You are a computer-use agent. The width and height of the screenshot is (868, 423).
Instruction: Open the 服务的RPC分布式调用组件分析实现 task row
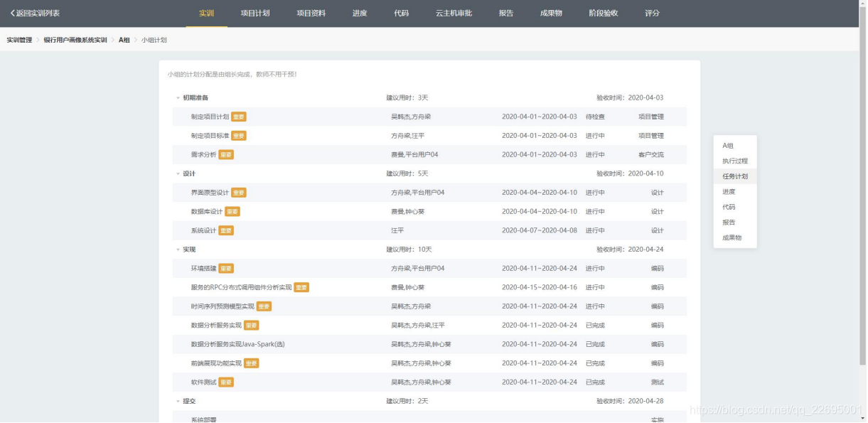click(241, 287)
